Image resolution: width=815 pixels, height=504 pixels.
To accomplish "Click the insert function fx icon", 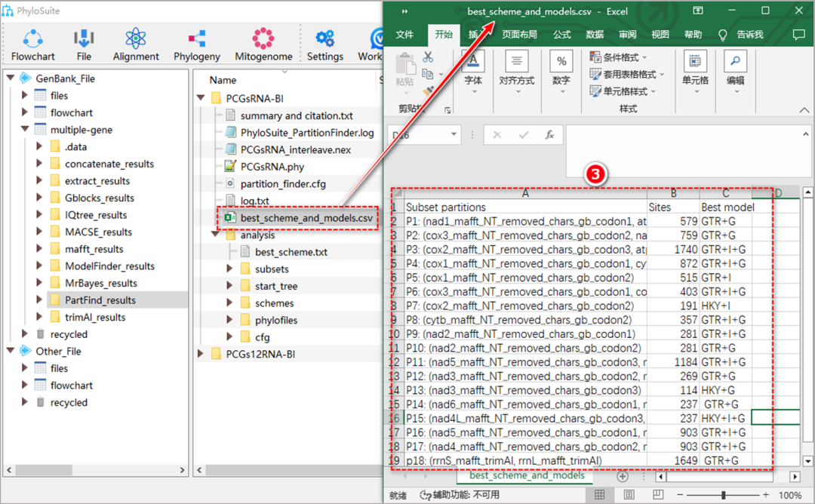I will click(x=549, y=135).
